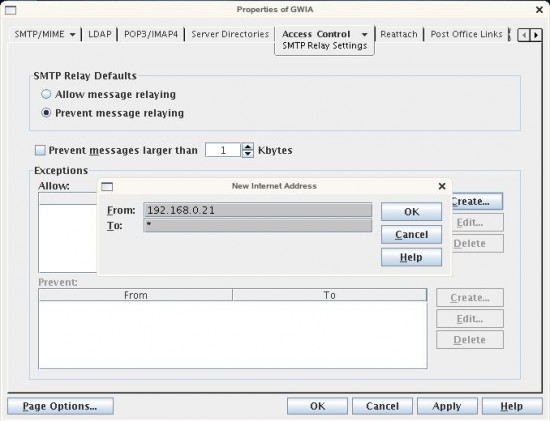
Task: Open the Reattach tab
Action: 399,34
